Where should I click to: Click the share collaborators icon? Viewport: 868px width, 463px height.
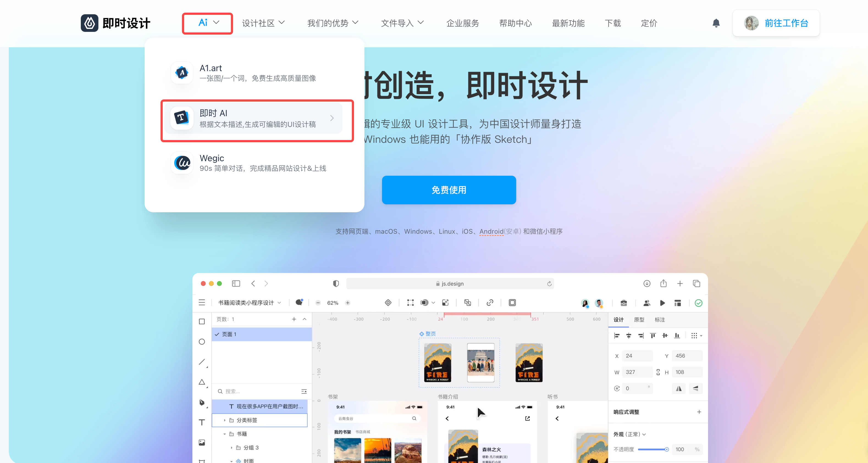pos(647,303)
